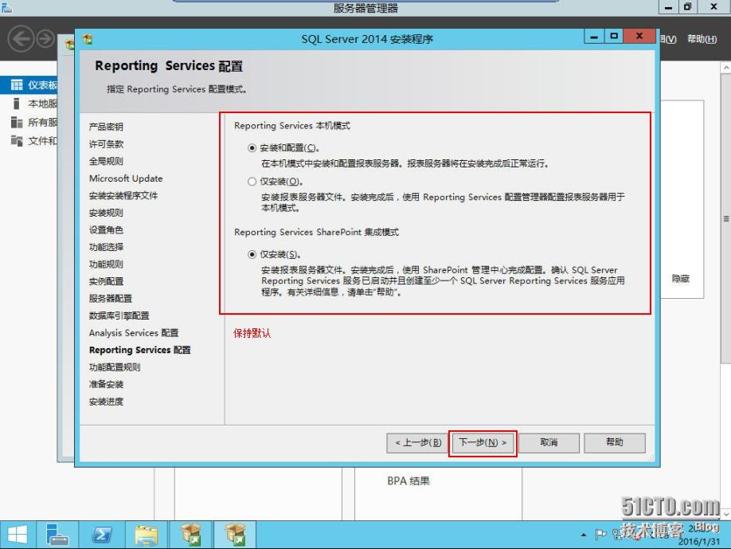Open 帮助(H) menu in Server Manager

click(x=702, y=39)
